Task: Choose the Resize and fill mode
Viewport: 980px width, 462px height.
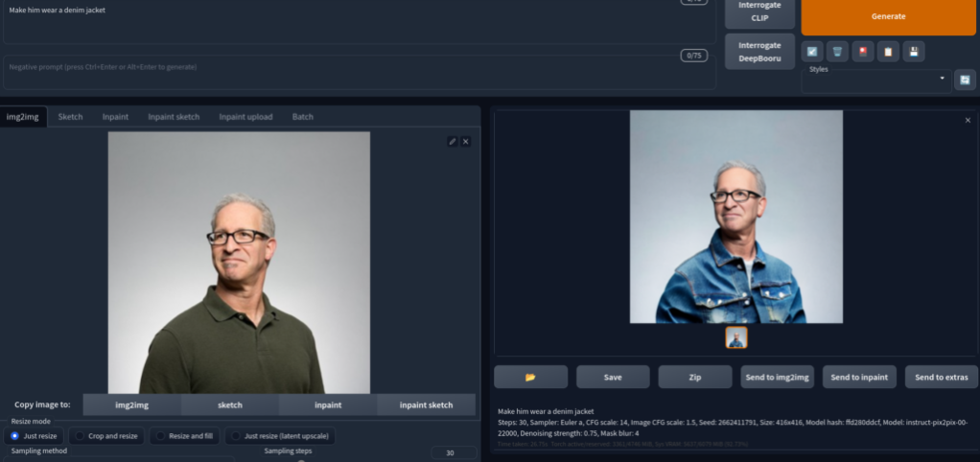Action: click(186, 436)
